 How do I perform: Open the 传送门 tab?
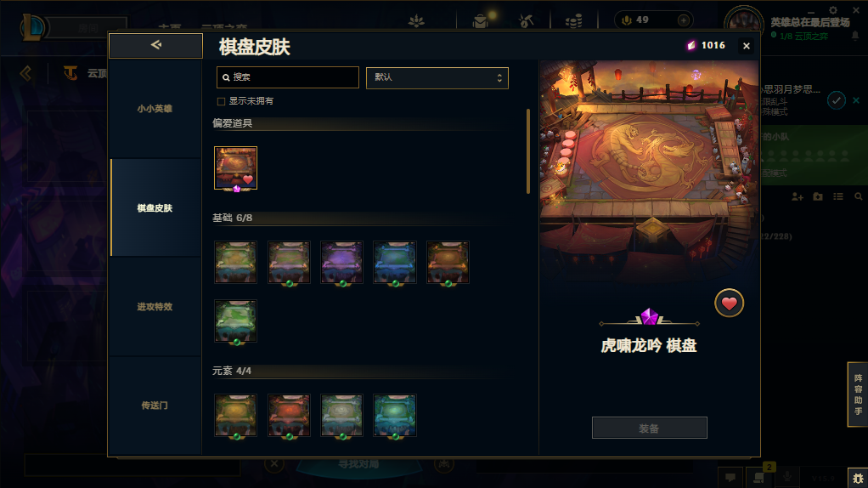[x=155, y=406]
